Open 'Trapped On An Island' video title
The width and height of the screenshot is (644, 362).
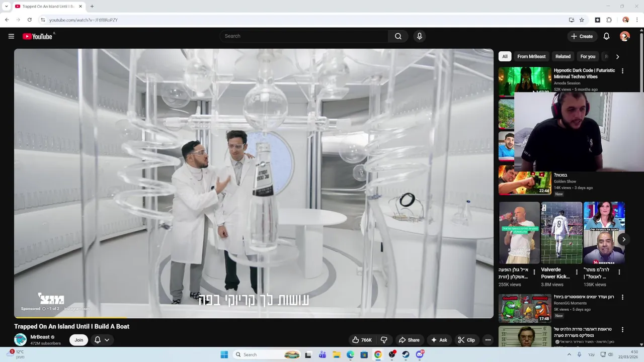tap(72, 326)
